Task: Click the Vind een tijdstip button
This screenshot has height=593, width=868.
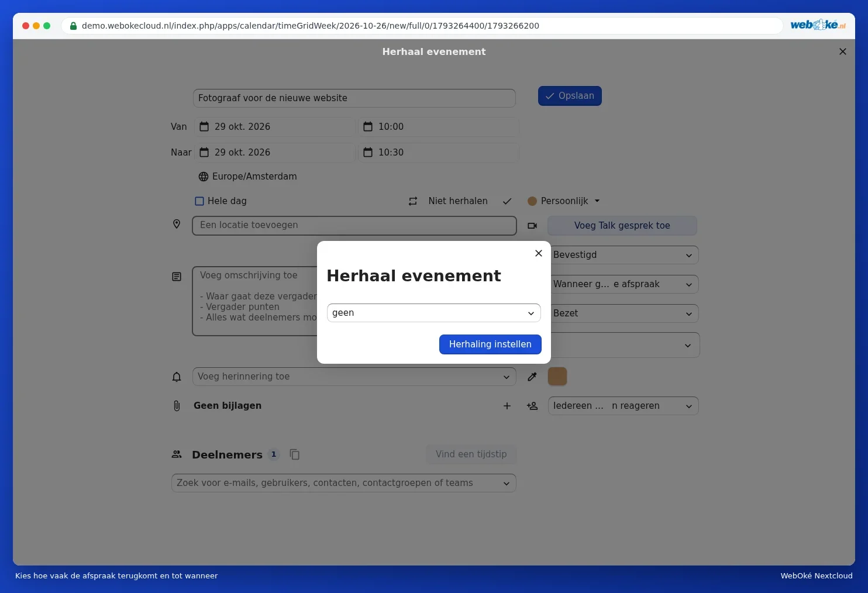Action: click(471, 454)
